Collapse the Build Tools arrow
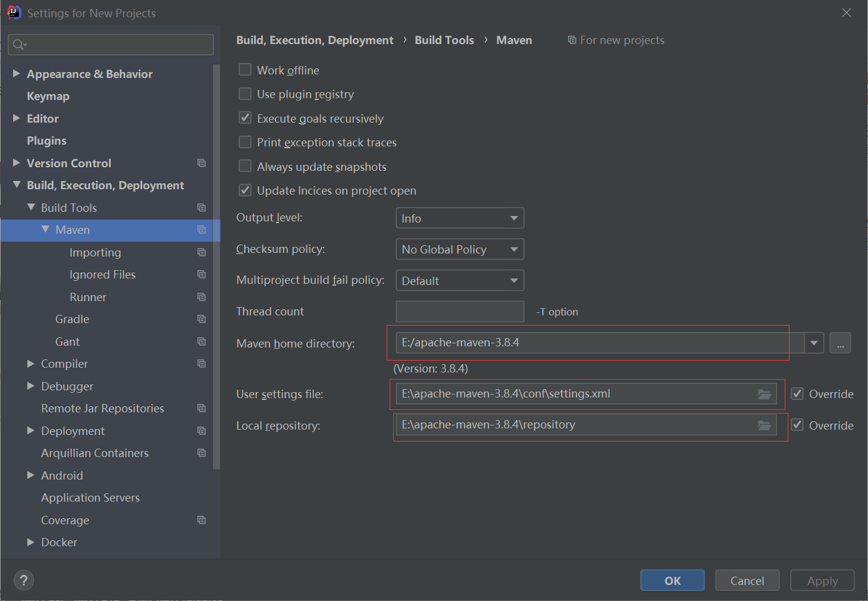The image size is (868, 601). 31,207
